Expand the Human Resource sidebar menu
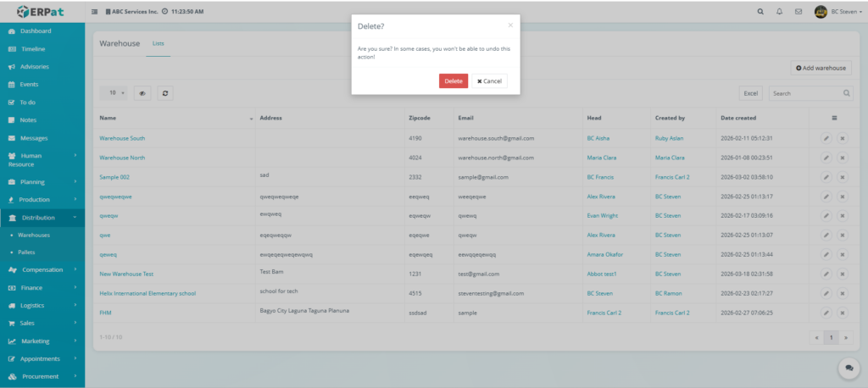The width and height of the screenshot is (868, 388). [42, 160]
